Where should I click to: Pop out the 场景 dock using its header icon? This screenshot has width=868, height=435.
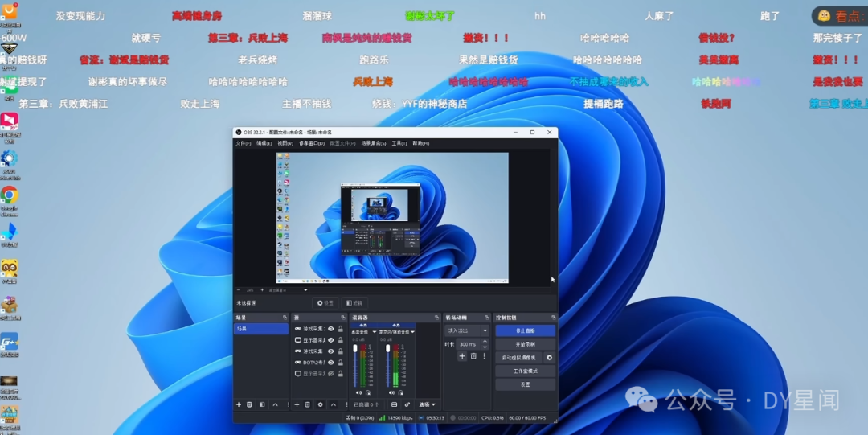[x=285, y=318]
